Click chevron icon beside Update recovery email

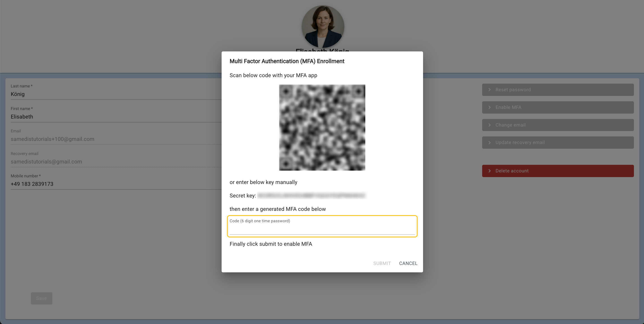click(x=490, y=142)
